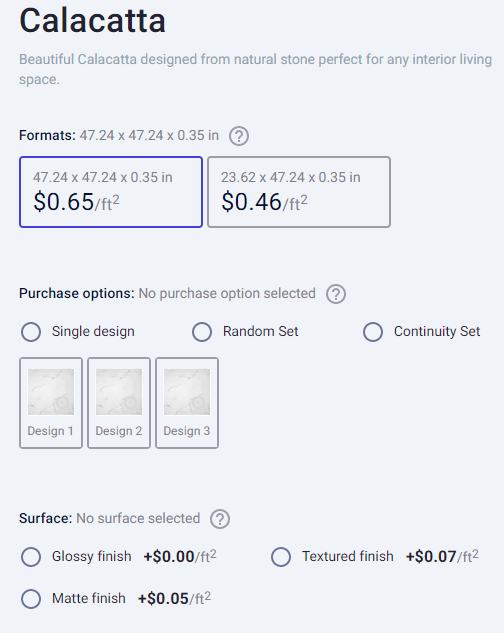Zoom the Design 2 tile preview

coord(130,402)
